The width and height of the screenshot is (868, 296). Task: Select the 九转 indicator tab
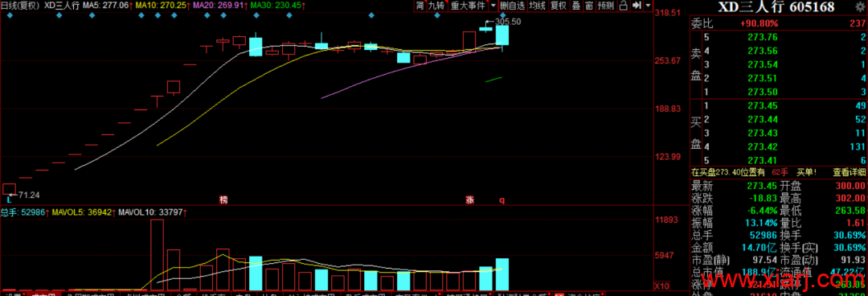pyautogui.click(x=436, y=6)
